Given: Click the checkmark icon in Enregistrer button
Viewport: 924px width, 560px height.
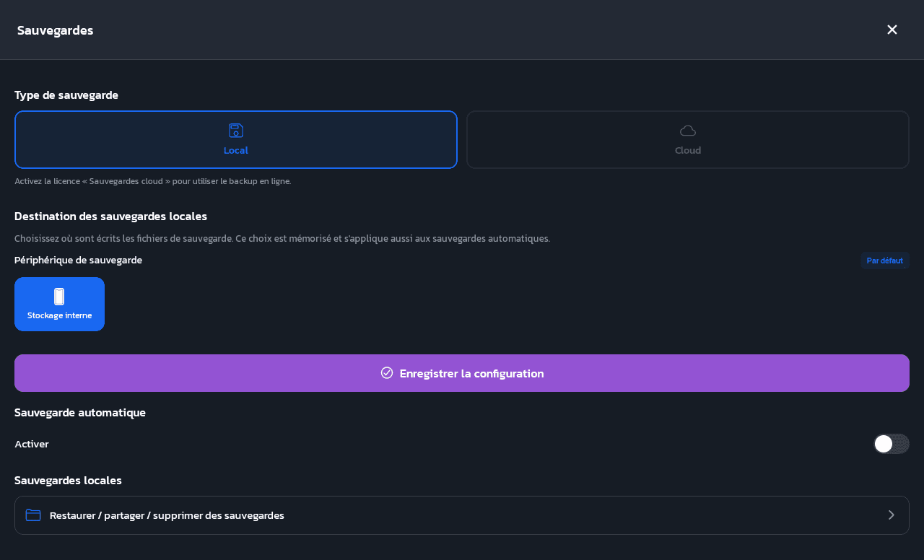Looking at the screenshot, I should coord(387,372).
